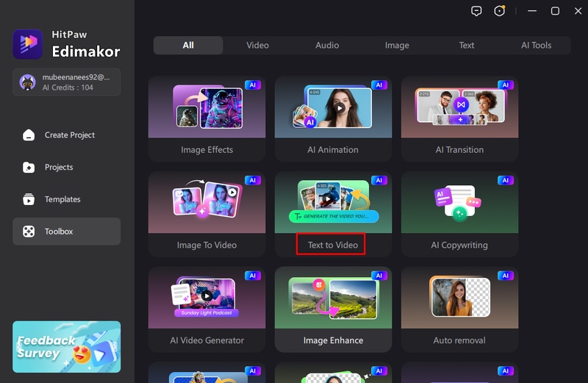The image size is (588, 383).
Task: Open the Image To Video tool thumbnail
Action: (x=207, y=202)
